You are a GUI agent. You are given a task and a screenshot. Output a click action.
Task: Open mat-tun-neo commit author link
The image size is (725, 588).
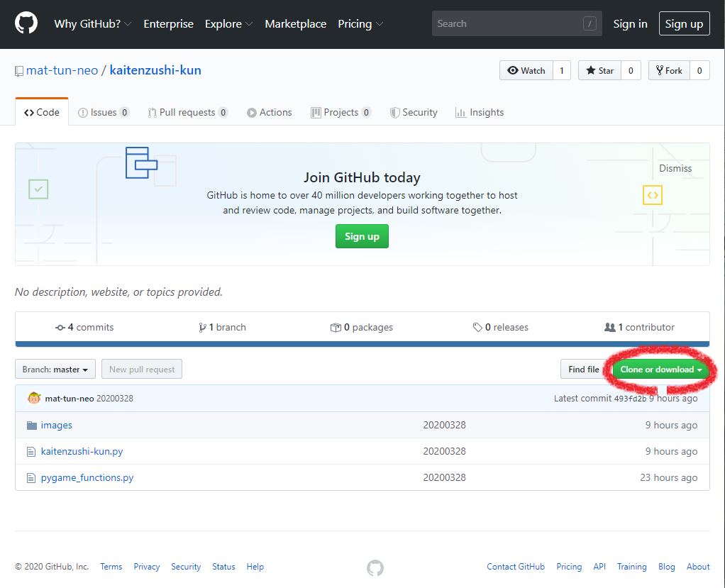[x=70, y=399]
